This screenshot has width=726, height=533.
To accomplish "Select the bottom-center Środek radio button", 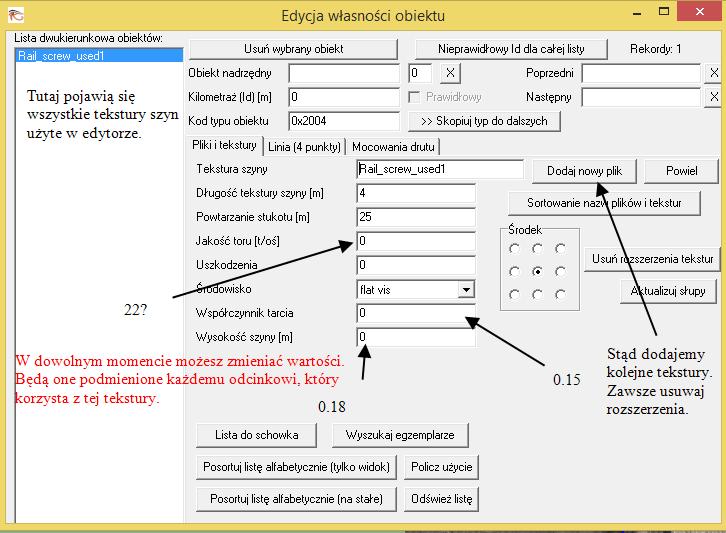I will [x=537, y=294].
